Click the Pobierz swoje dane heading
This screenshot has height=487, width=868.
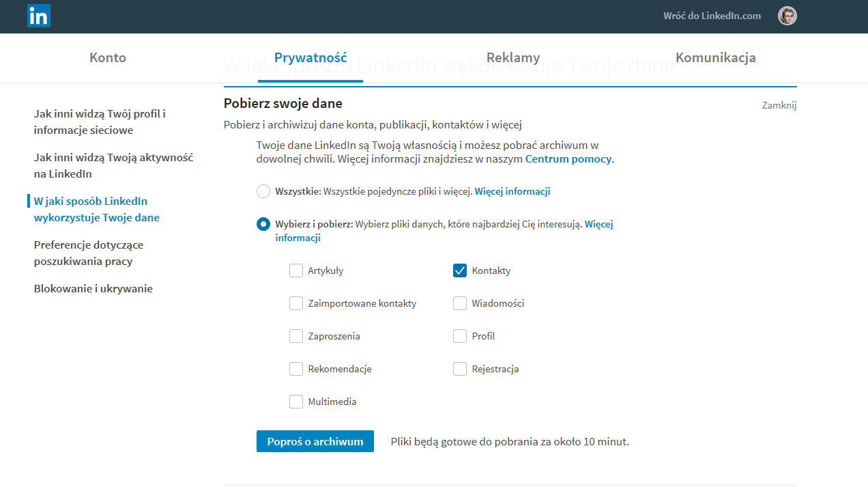tap(283, 104)
